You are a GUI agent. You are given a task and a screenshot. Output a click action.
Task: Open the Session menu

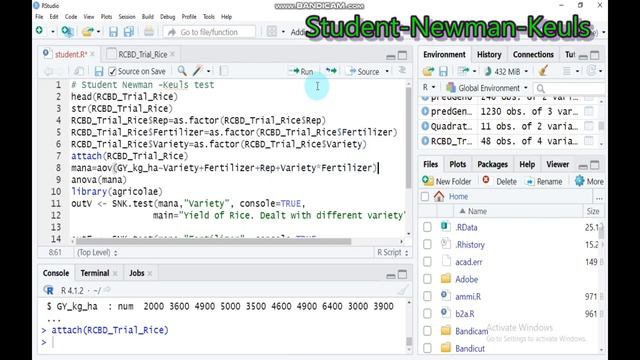point(127,17)
